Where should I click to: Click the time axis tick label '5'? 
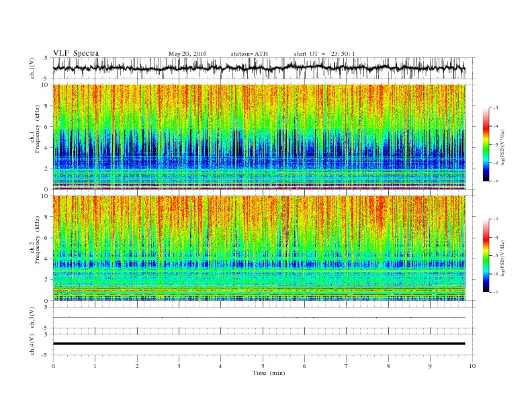263,366
